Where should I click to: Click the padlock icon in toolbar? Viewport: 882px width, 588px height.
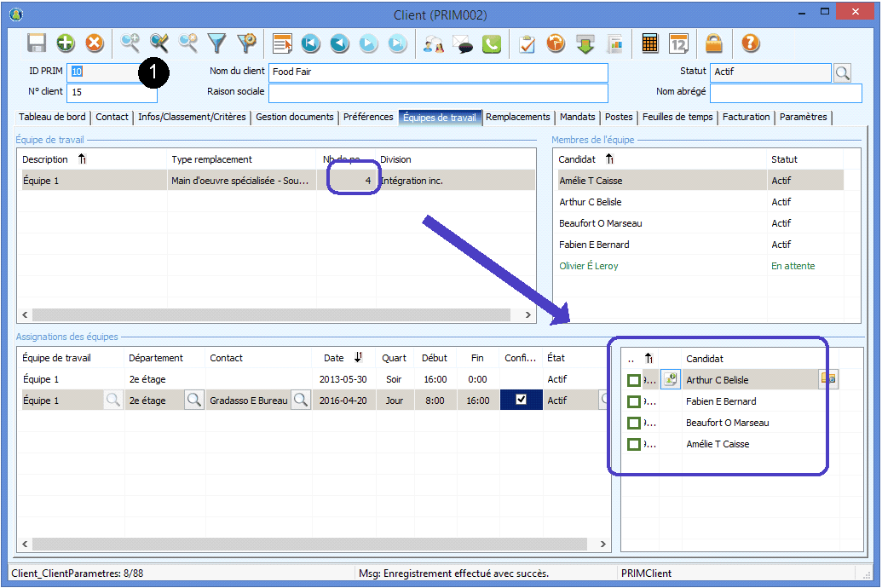[x=714, y=43]
